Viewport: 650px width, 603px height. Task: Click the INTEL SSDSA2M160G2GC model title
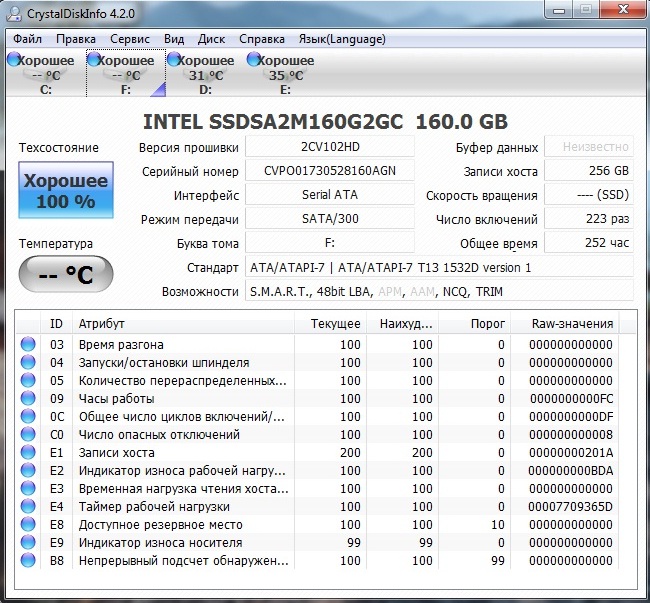[325, 121]
